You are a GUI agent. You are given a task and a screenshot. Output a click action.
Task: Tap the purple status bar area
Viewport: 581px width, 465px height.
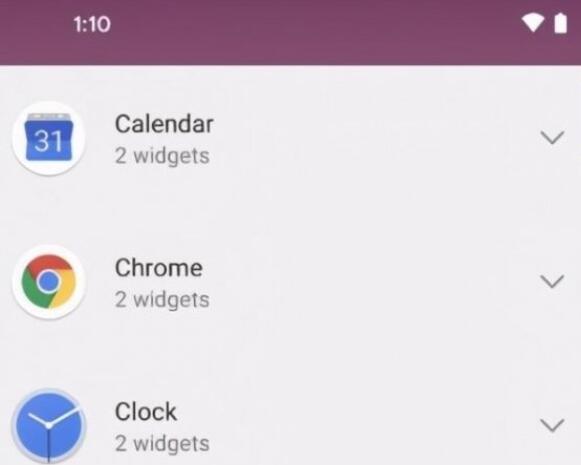[x=290, y=33]
